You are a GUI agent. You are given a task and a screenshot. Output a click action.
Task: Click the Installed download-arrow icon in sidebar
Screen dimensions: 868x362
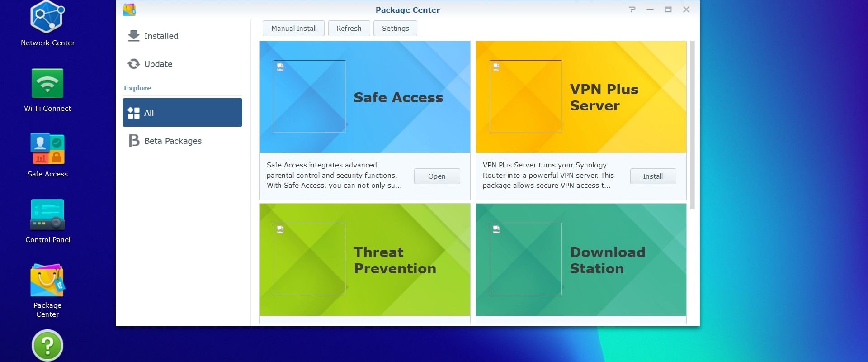(x=133, y=36)
